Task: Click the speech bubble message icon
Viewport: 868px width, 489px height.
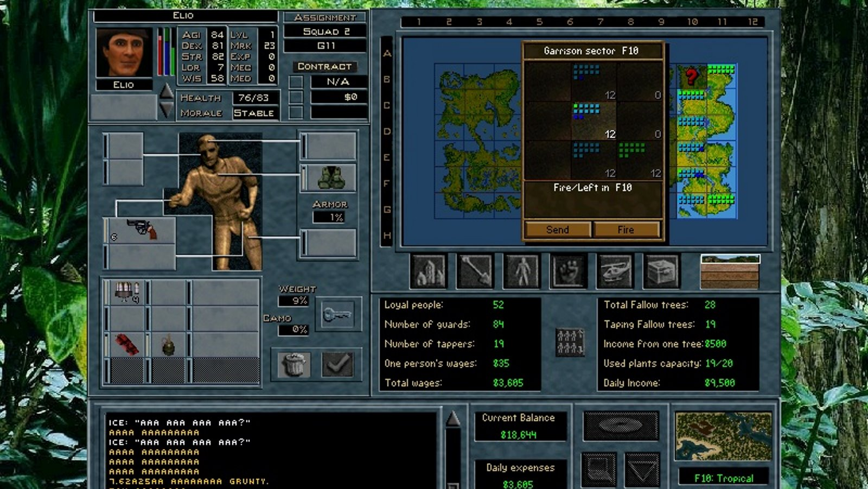Action: point(599,469)
